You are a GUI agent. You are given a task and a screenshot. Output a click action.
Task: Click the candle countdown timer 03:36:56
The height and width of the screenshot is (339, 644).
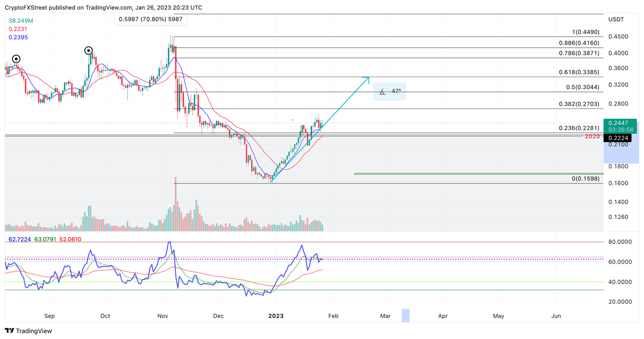click(x=621, y=130)
